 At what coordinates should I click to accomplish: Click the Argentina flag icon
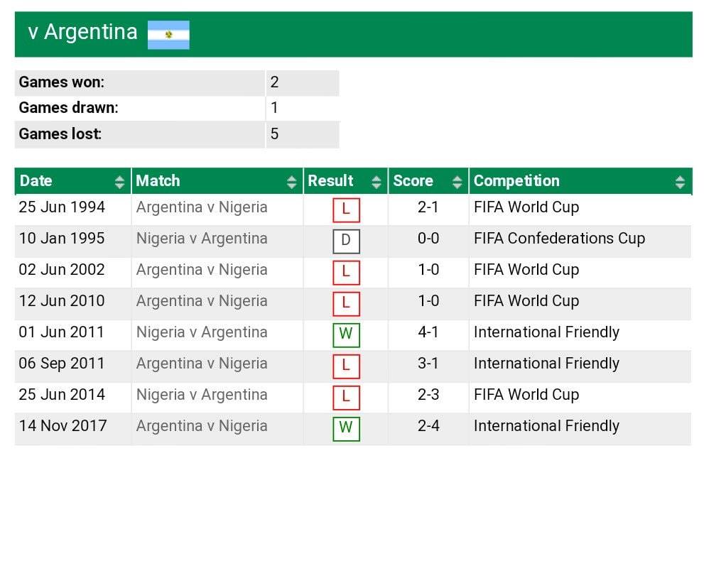point(168,35)
